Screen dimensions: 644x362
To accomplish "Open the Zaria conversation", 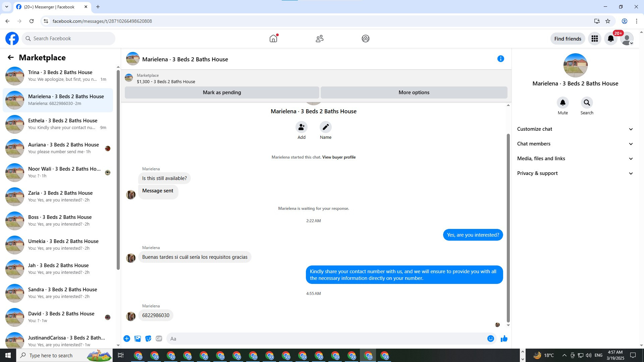I will (x=58, y=197).
